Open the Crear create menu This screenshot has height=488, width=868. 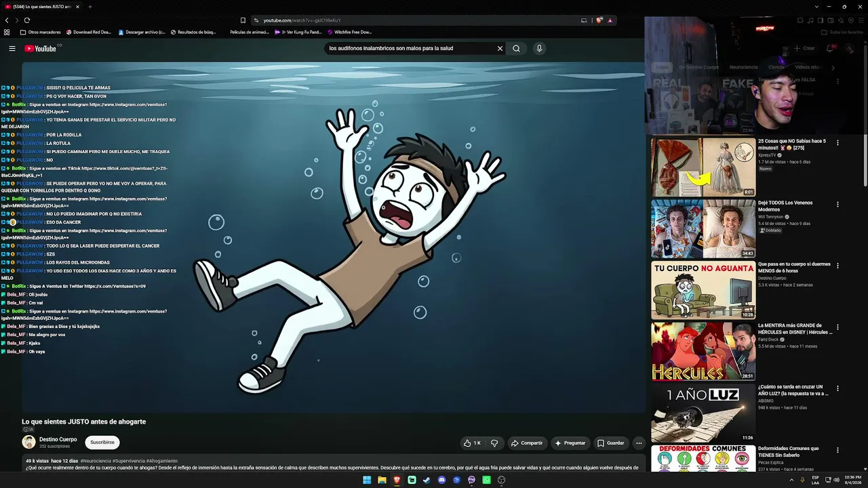(804, 48)
